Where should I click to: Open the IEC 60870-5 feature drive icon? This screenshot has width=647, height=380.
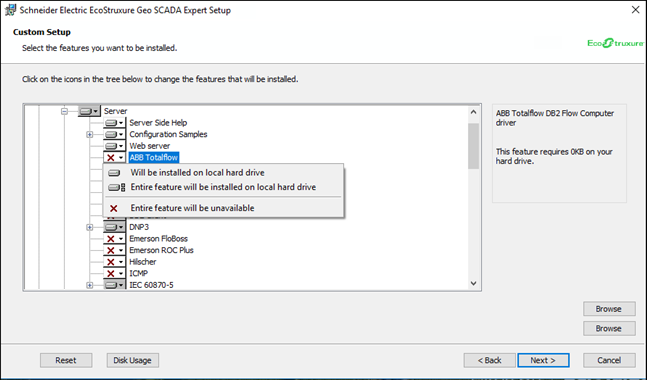click(x=114, y=285)
